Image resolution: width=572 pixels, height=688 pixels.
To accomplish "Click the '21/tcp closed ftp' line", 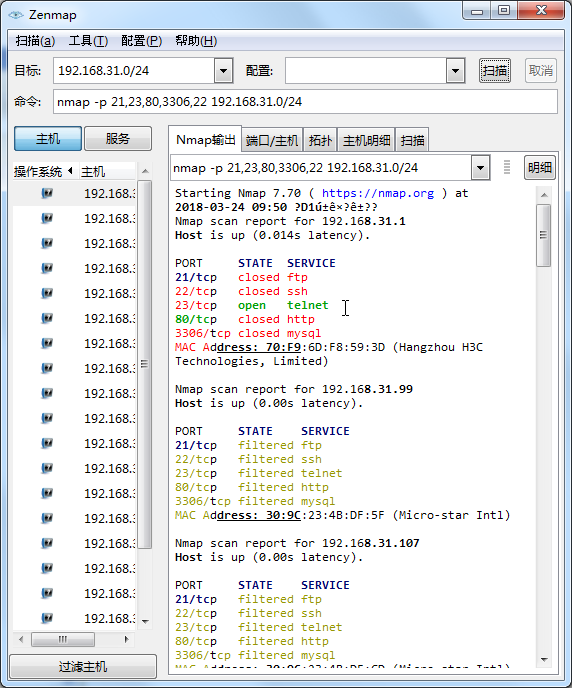I will coord(241,277).
